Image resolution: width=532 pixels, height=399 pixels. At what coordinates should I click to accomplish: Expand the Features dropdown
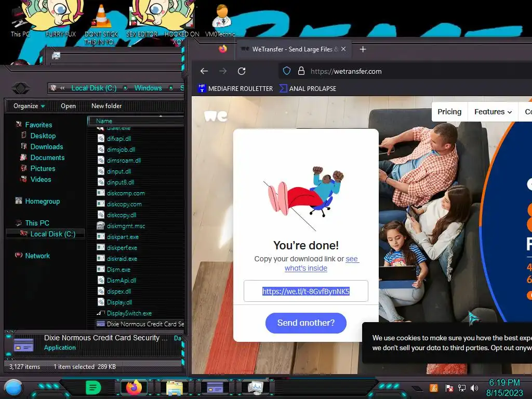493,112
